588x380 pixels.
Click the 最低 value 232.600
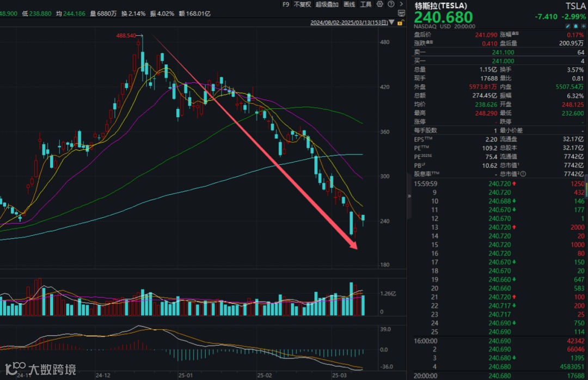[573, 113]
